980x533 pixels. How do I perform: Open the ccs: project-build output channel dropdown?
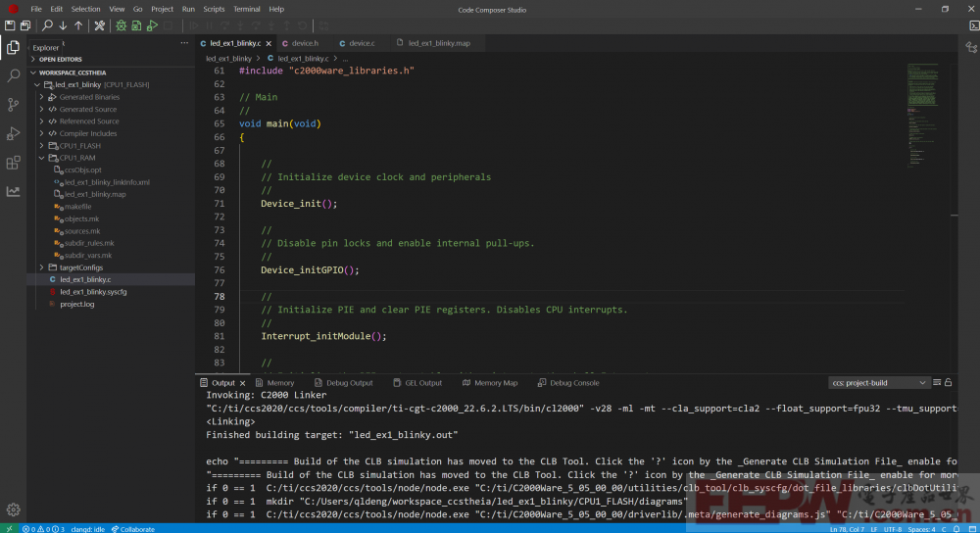coord(878,382)
